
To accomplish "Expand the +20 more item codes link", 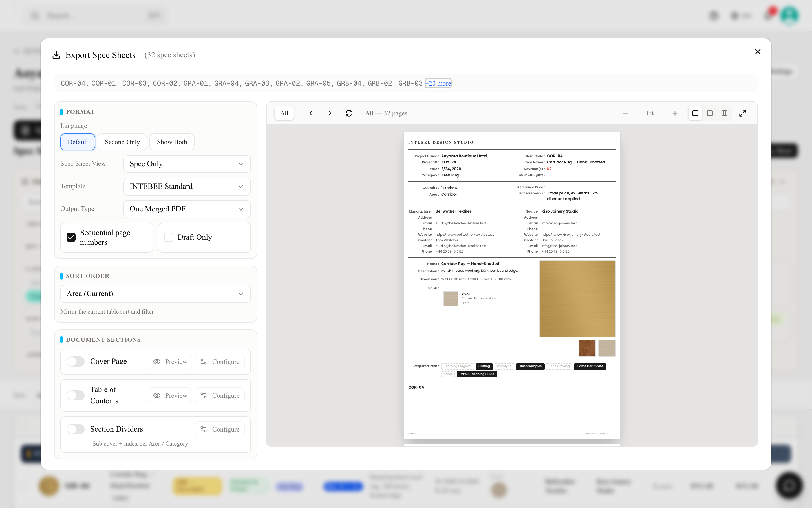I will pos(438,83).
